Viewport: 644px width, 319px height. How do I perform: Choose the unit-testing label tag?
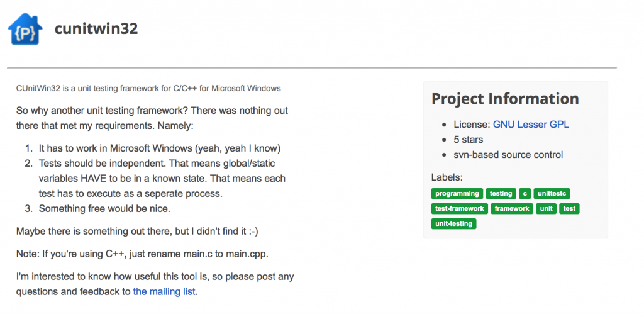[454, 224]
